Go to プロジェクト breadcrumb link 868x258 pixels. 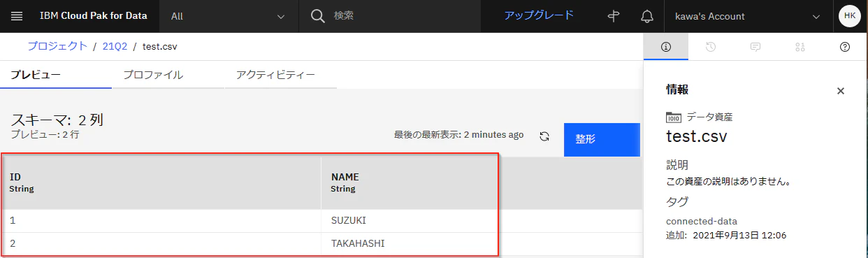pyautogui.click(x=57, y=46)
